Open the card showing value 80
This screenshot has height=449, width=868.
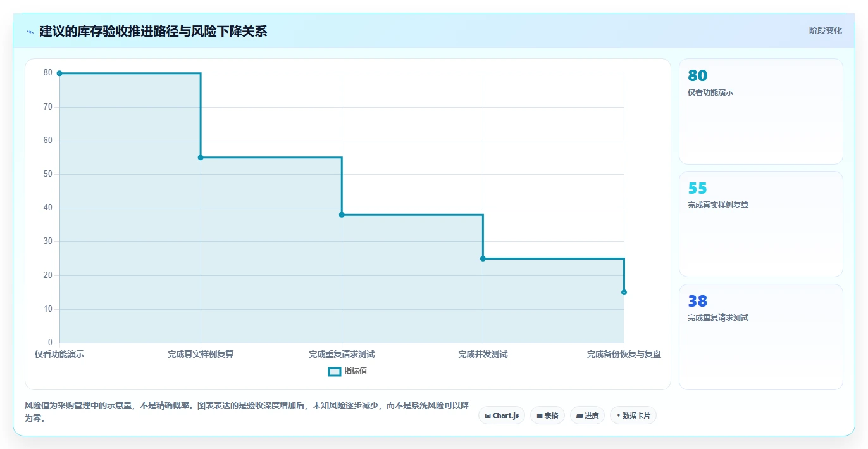760,111
